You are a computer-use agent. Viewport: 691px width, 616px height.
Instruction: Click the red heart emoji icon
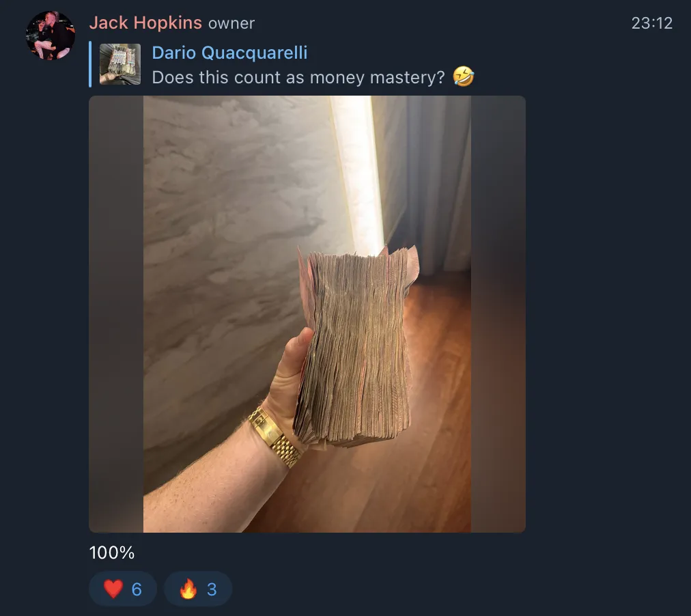click(113, 589)
